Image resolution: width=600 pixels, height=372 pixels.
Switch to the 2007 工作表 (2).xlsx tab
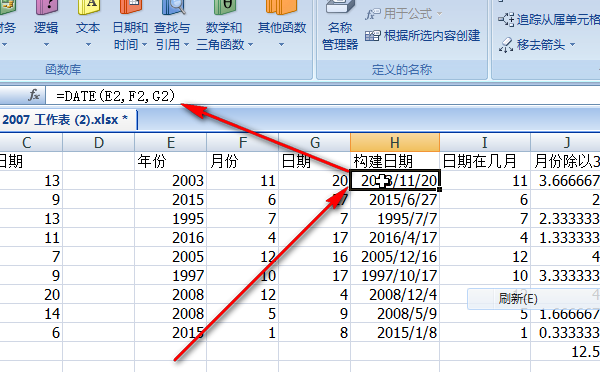pos(65,120)
